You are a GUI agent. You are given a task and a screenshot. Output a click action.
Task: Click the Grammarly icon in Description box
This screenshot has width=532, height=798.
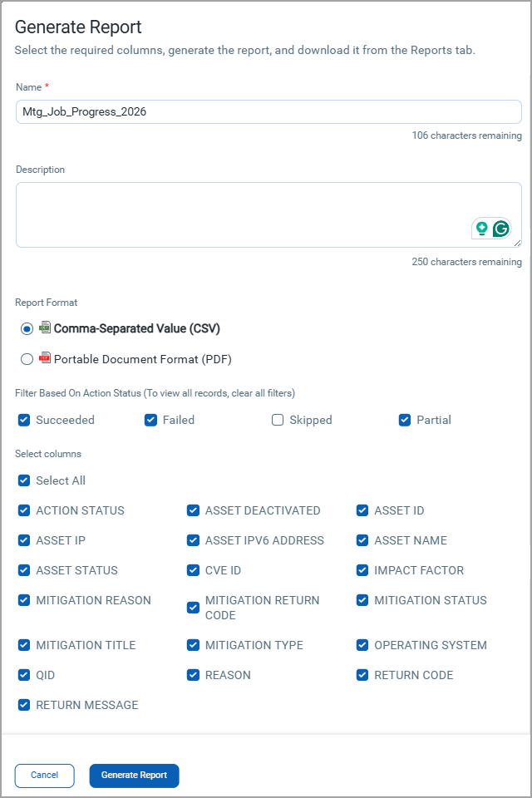(x=501, y=229)
